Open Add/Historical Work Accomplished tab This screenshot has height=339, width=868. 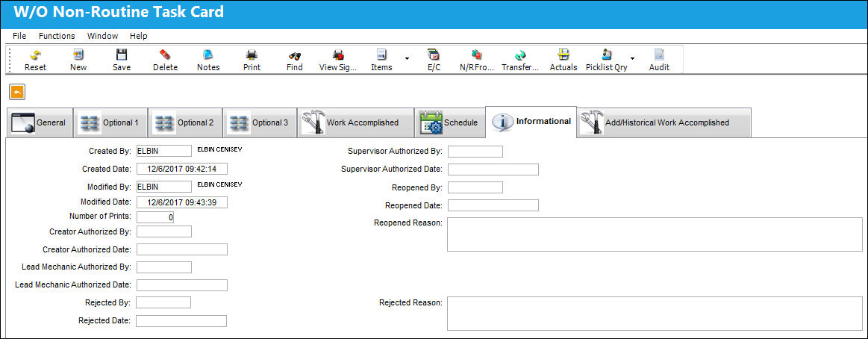pos(664,122)
